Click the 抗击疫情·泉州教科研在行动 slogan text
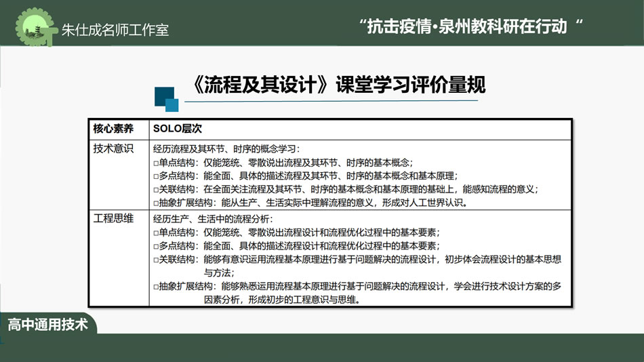The height and width of the screenshot is (362, 644). tap(471, 26)
